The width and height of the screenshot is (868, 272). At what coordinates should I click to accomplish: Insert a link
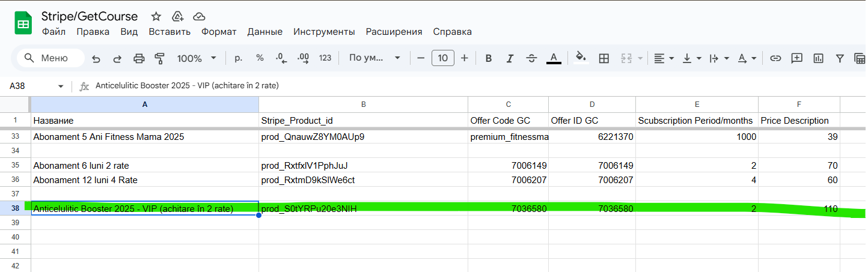tap(775, 58)
